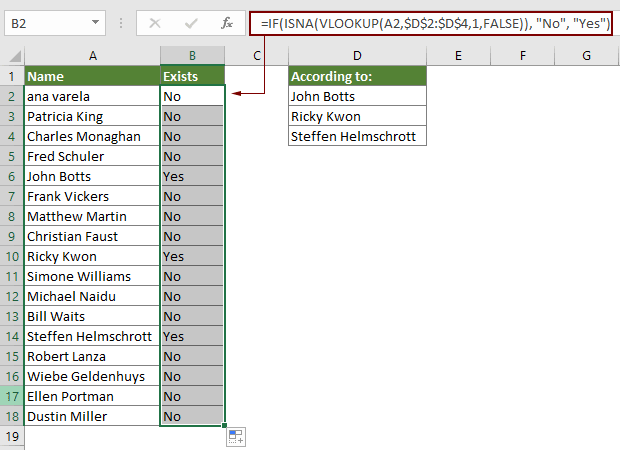Select column D by its header
620x450 pixels.
(357, 55)
